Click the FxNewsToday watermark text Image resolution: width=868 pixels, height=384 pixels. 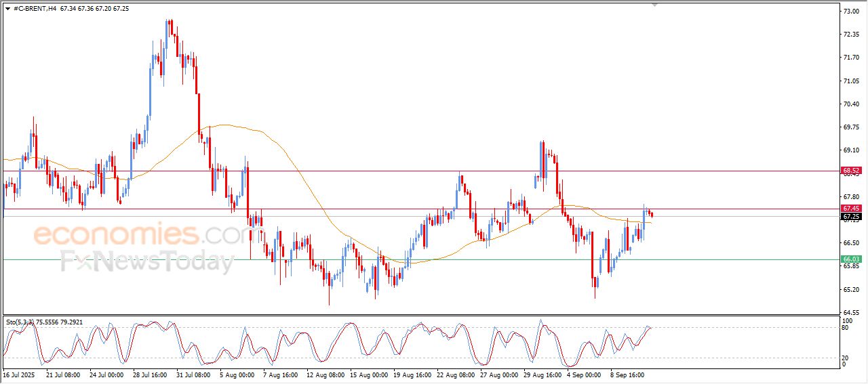click(x=147, y=260)
